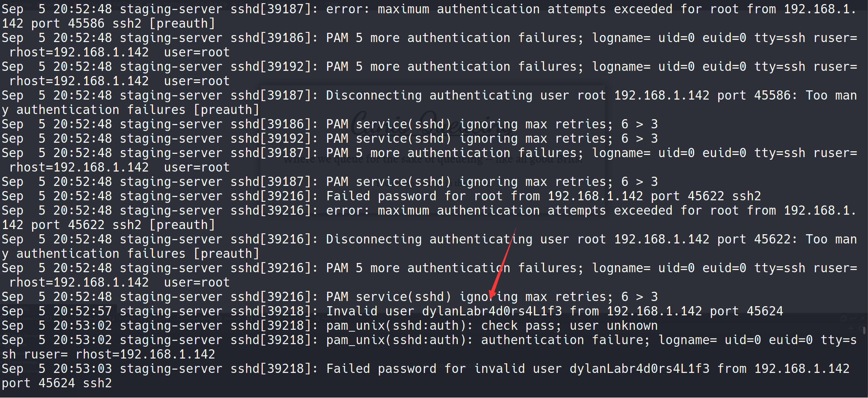
Task: Click the red arrow annotation
Action: click(502, 263)
